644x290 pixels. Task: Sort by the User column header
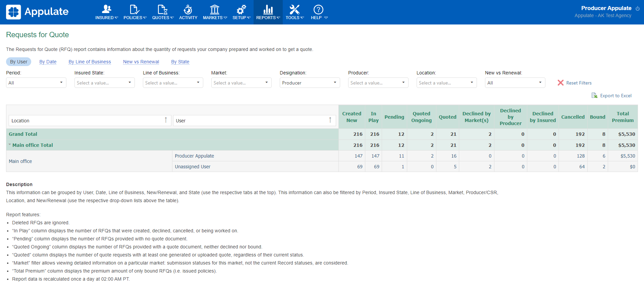(x=254, y=121)
